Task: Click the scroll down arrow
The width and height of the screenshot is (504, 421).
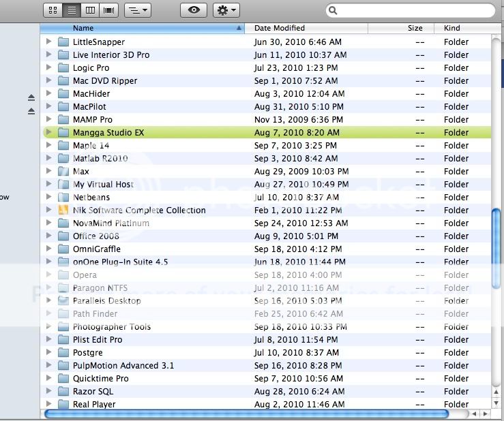Action: coord(496,403)
